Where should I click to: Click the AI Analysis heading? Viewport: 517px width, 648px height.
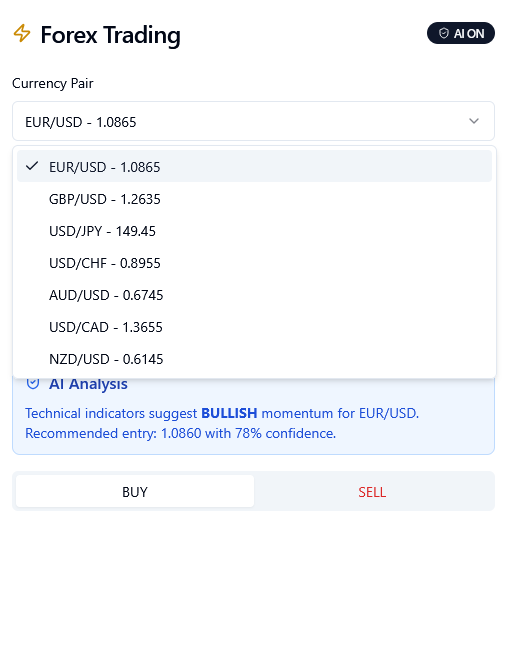point(88,384)
